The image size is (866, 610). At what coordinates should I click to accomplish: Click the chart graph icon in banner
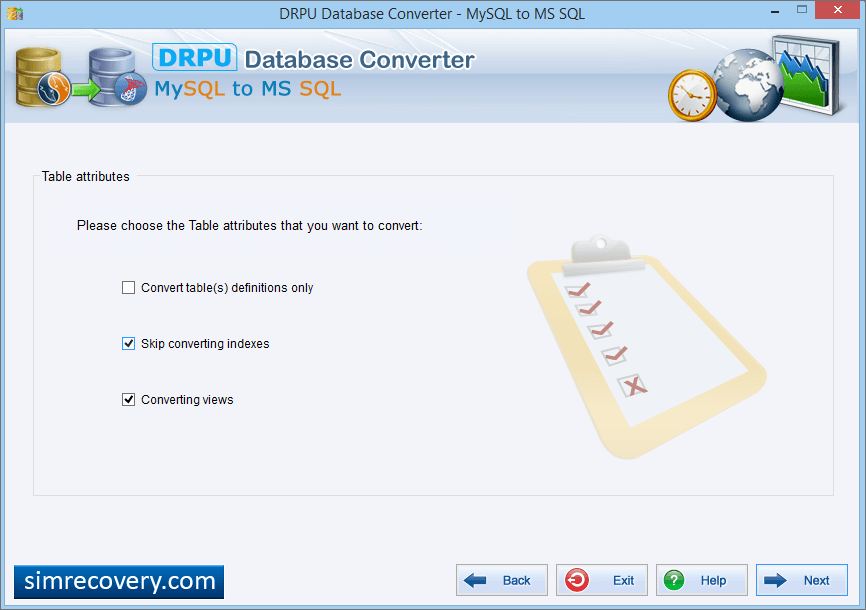tap(807, 74)
